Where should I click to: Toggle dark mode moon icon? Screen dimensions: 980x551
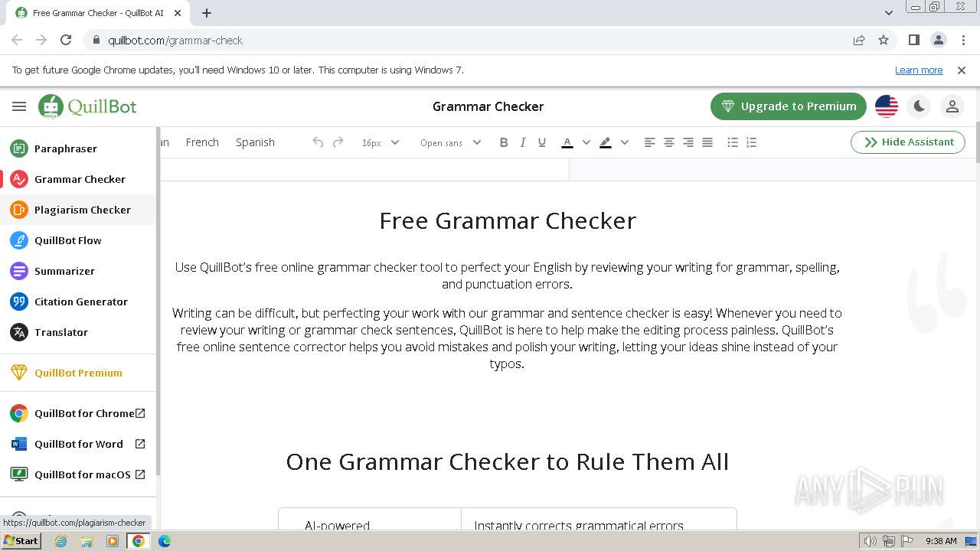(920, 106)
